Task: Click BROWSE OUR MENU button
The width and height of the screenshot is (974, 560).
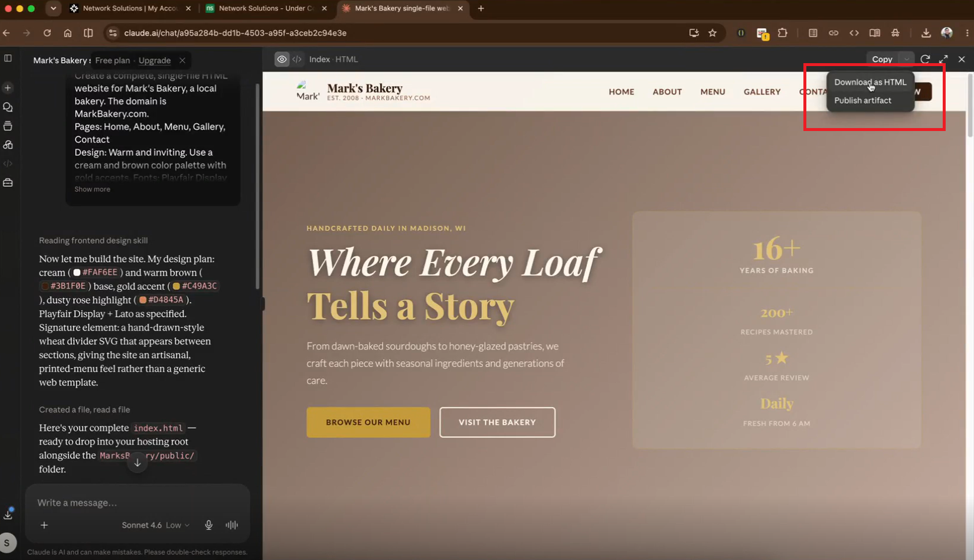Action: click(x=368, y=423)
